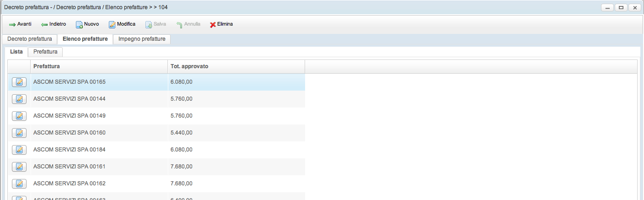The width and height of the screenshot is (644, 200).
Task: Go back with the Indietro arrow
Action: click(54, 24)
